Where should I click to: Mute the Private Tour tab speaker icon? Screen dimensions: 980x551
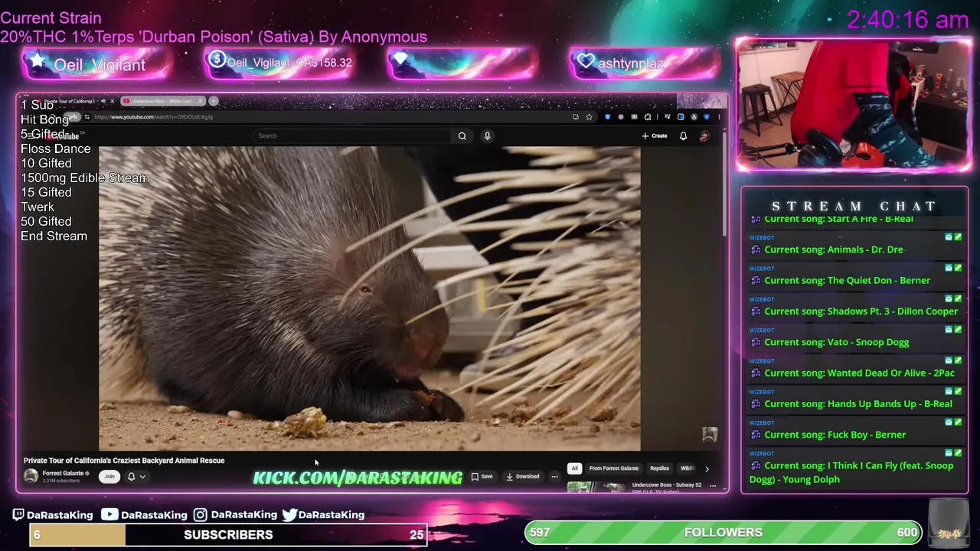[x=103, y=101]
